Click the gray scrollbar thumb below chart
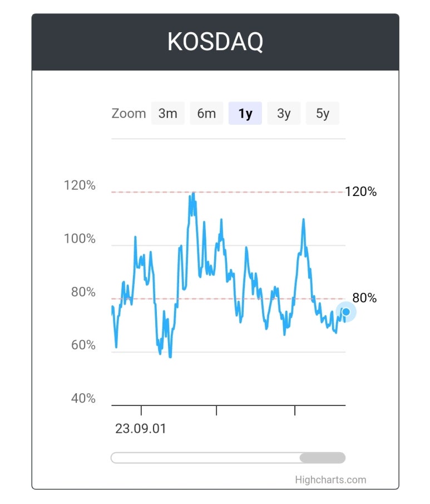The image size is (430, 504). click(323, 457)
